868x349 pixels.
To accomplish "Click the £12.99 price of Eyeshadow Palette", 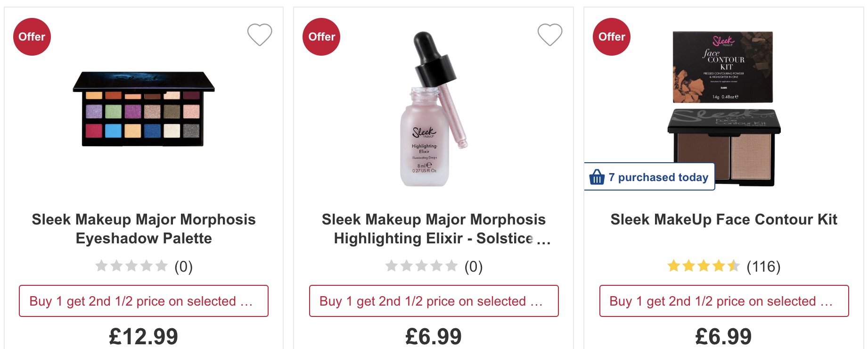I will [144, 336].
